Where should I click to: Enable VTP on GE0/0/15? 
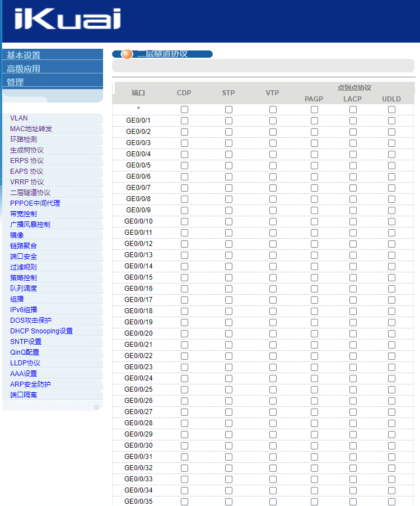tap(273, 277)
